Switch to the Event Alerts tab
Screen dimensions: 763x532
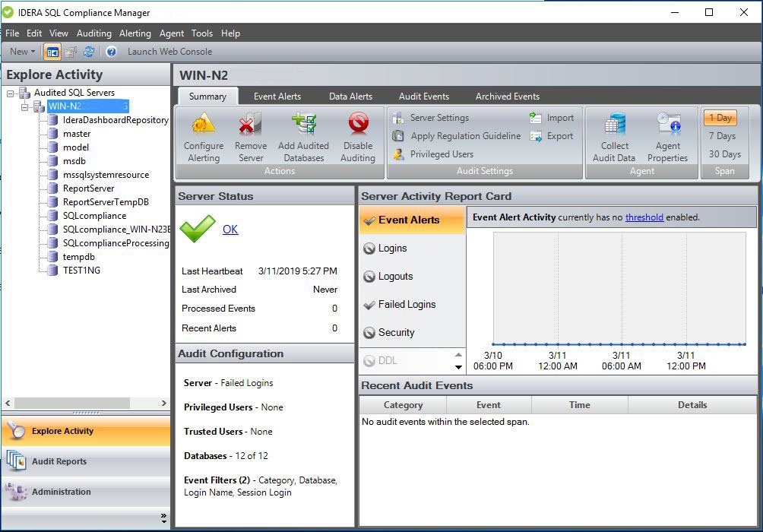coord(277,97)
